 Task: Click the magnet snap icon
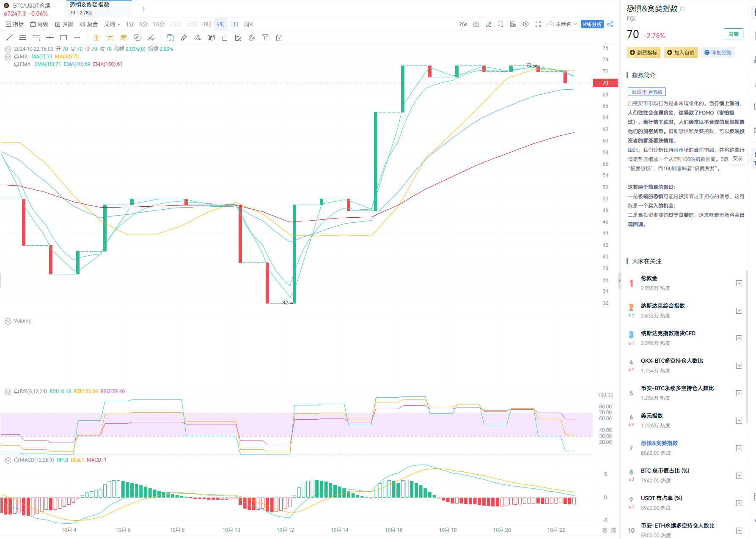252,38
